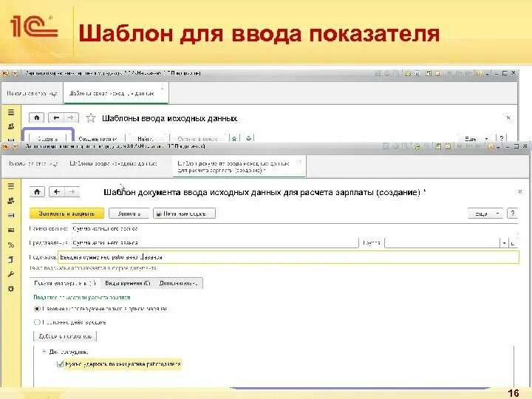532x399 pixels.
Task: Click Записать и закрыть button
Action: [66, 214]
